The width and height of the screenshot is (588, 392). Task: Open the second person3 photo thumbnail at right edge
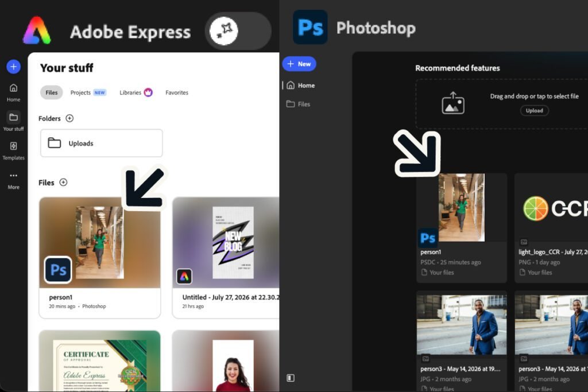(x=551, y=324)
